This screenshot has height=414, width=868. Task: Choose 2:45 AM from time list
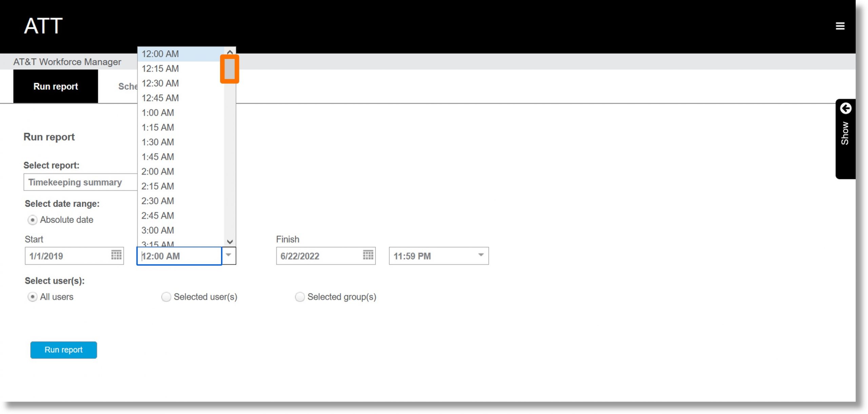(181, 216)
